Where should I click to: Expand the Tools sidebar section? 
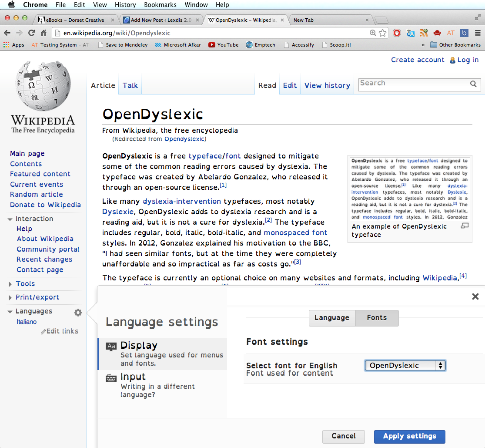(10, 284)
